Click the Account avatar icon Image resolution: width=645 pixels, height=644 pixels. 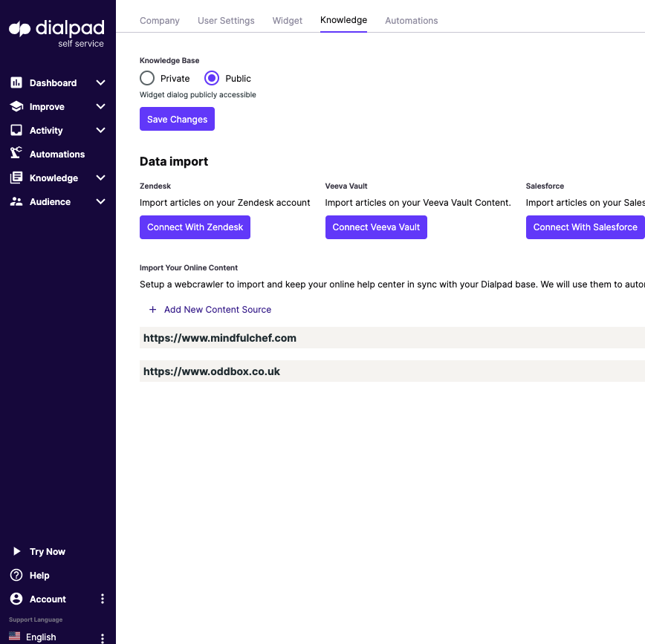point(16,599)
